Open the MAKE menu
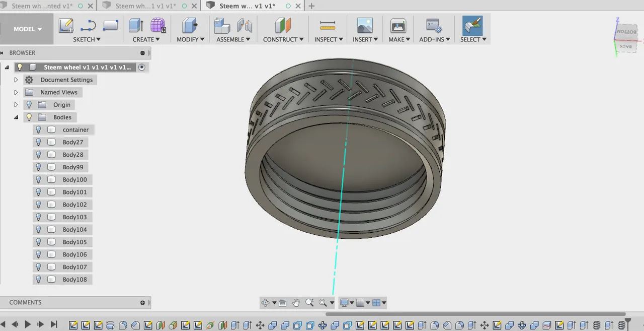 [x=399, y=39]
